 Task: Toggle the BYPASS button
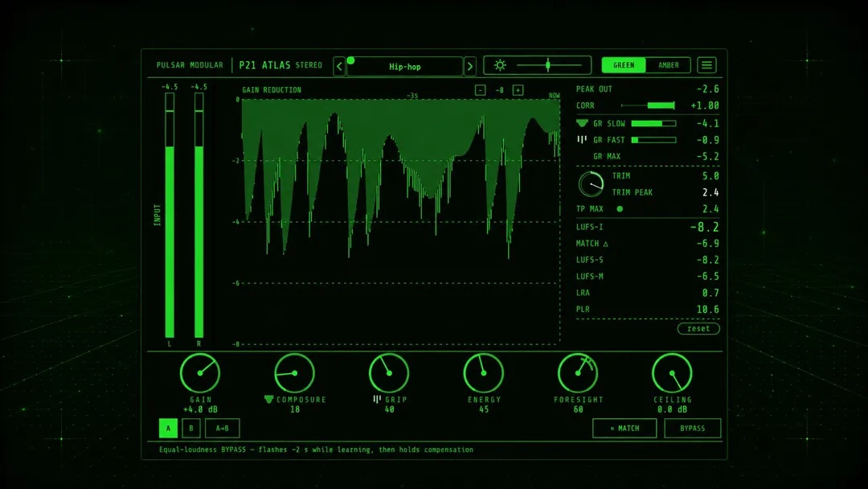[693, 428]
